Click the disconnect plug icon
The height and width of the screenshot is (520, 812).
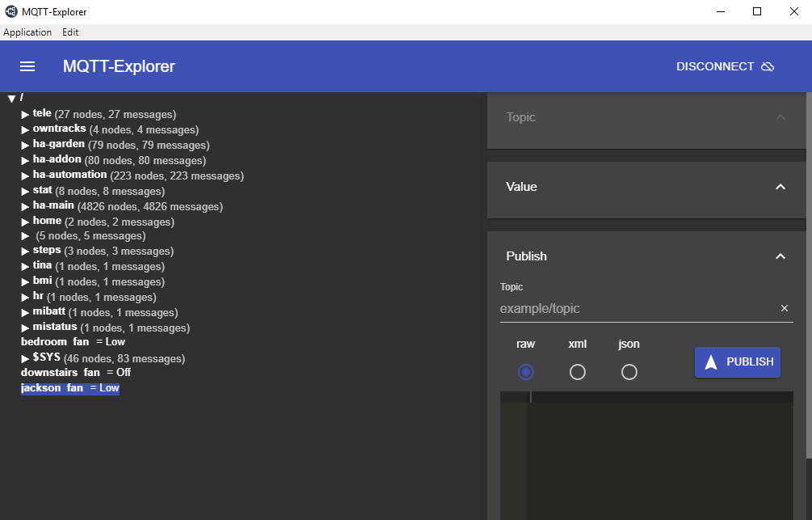coord(767,66)
